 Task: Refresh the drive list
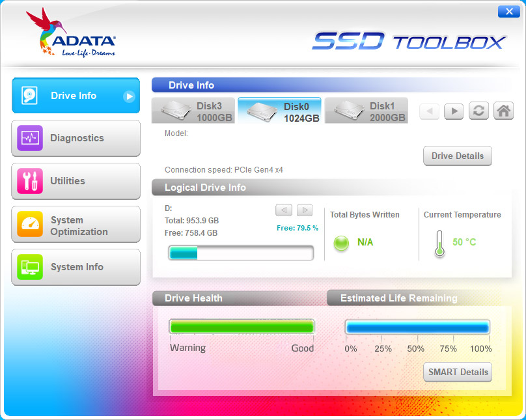point(478,111)
